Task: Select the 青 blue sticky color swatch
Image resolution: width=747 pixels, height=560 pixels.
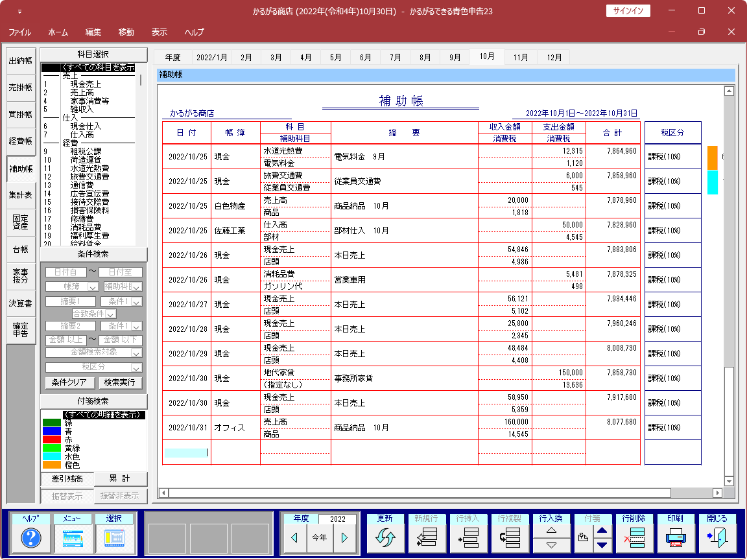Action: [x=52, y=432]
